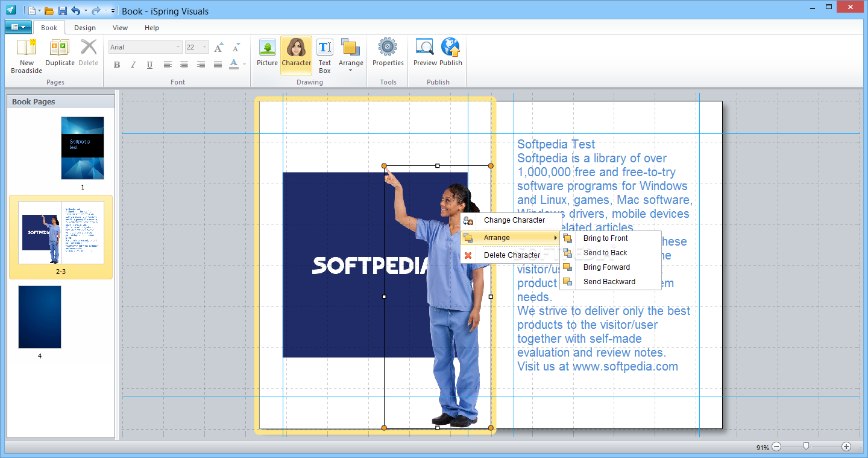
Task: Select page 1 thumbnail
Action: coord(83,148)
